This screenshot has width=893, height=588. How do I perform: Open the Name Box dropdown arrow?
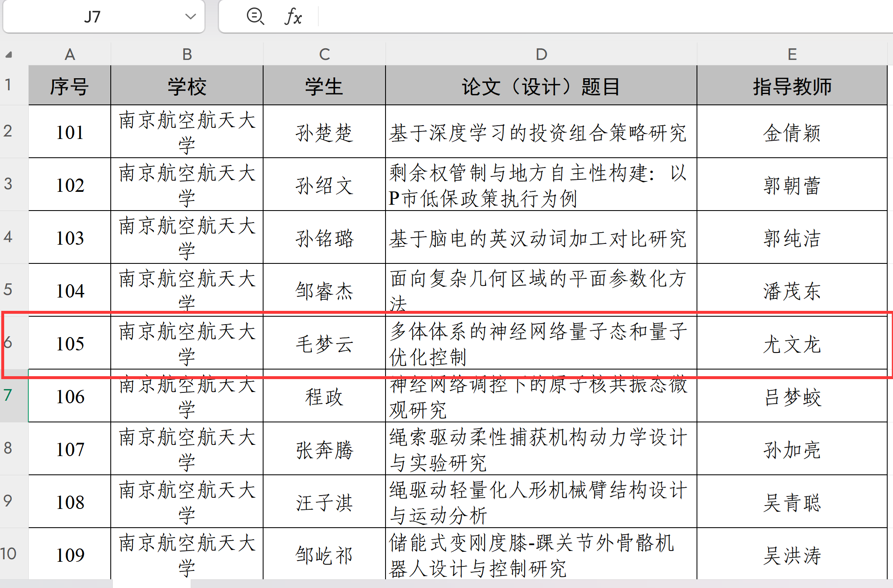coord(190,17)
